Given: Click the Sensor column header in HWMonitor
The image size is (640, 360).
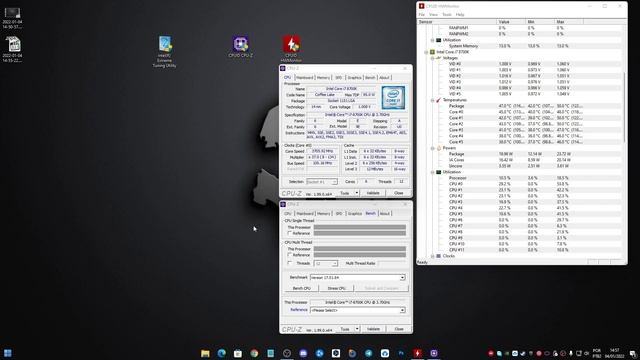Looking at the screenshot, I should click(x=457, y=22).
